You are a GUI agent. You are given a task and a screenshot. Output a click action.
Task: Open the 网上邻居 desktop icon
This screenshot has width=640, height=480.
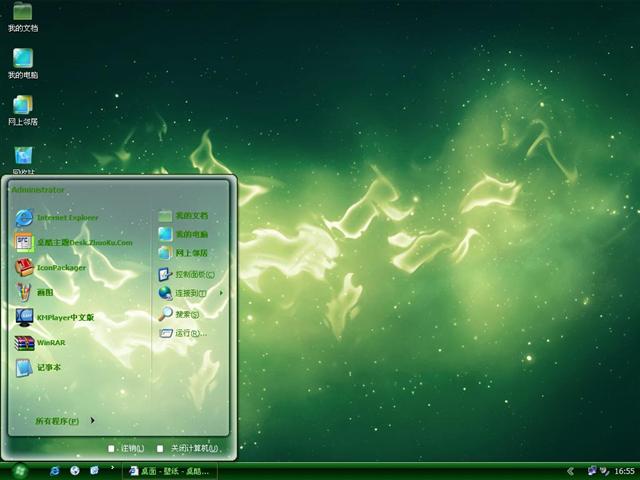tap(23, 111)
